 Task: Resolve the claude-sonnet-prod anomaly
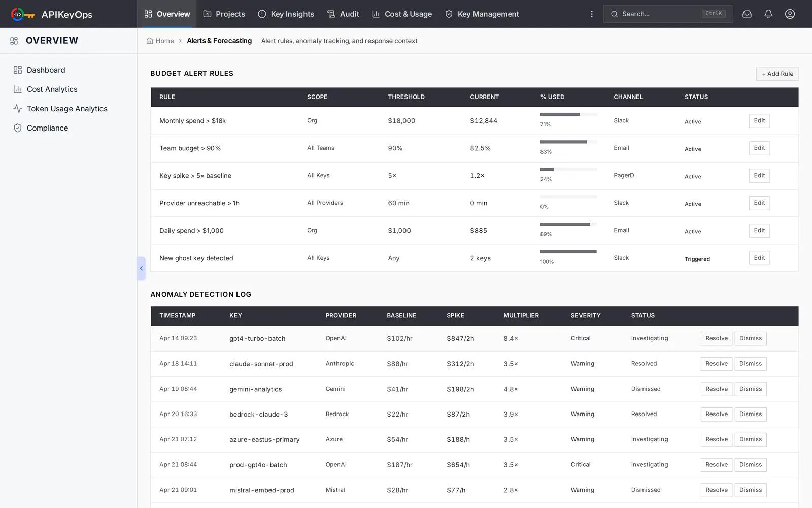(x=717, y=364)
